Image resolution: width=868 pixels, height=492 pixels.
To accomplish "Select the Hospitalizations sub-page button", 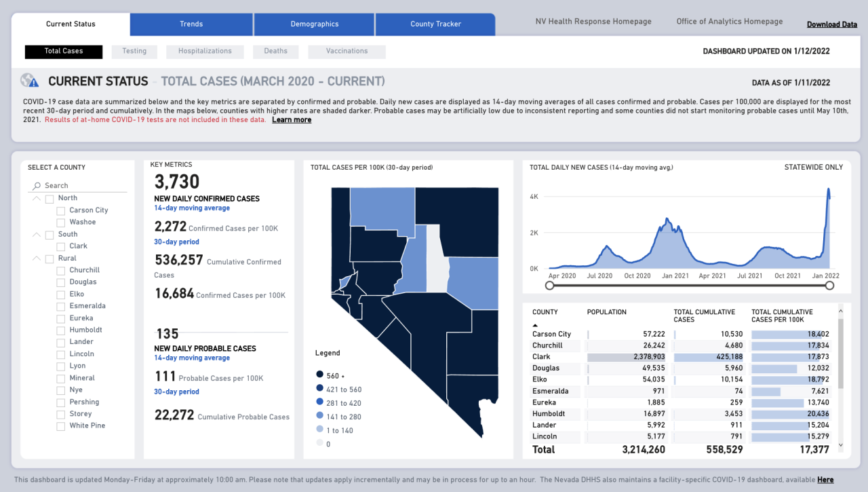I will (x=205, y=52).
